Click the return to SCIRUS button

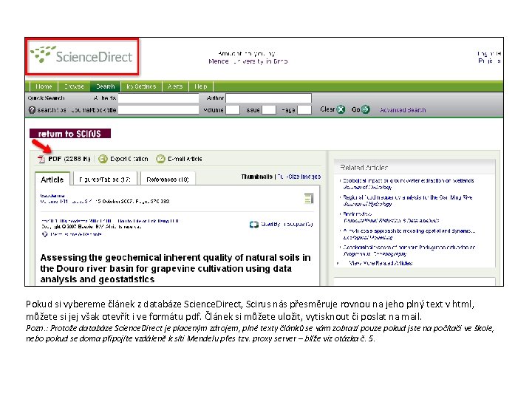click(70, 134)
